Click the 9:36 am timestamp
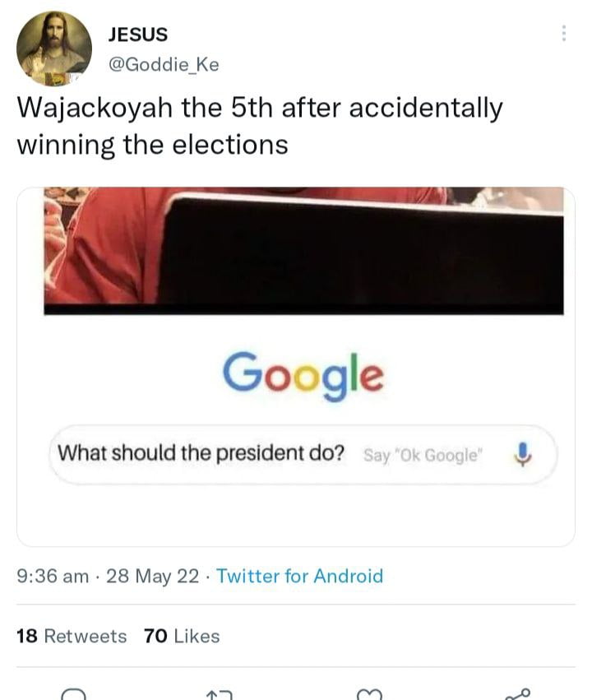 53,576
